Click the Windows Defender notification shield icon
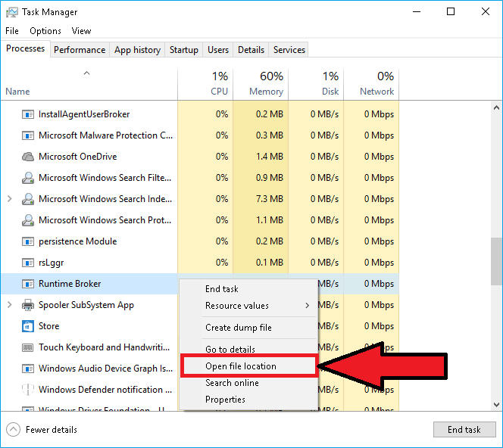This screenshot has height=448, width=503. 28,390
